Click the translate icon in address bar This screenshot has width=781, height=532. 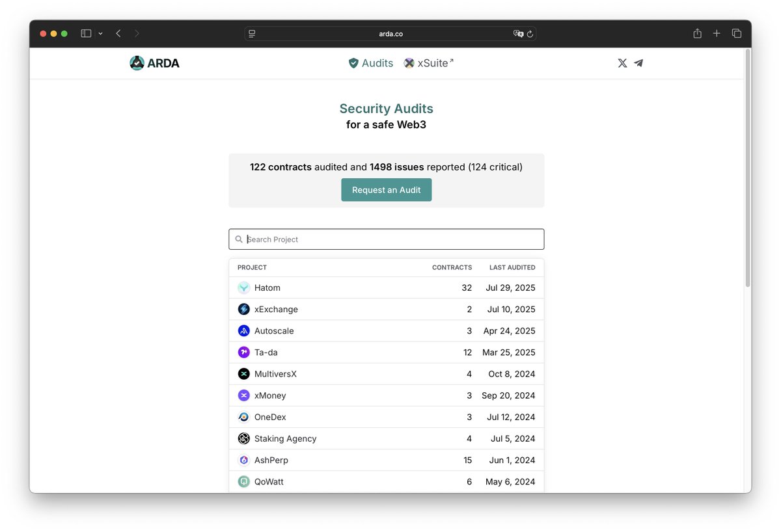[x=518, y=34]
